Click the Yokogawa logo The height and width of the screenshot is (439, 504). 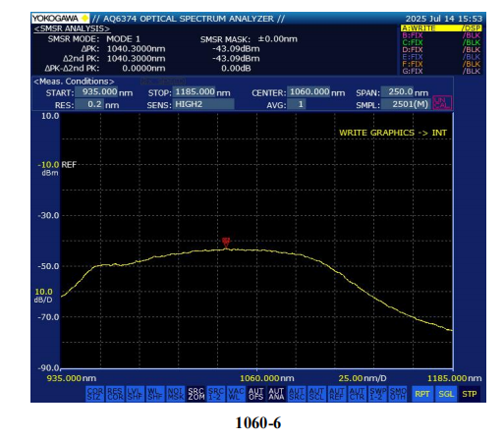[60, 18]
